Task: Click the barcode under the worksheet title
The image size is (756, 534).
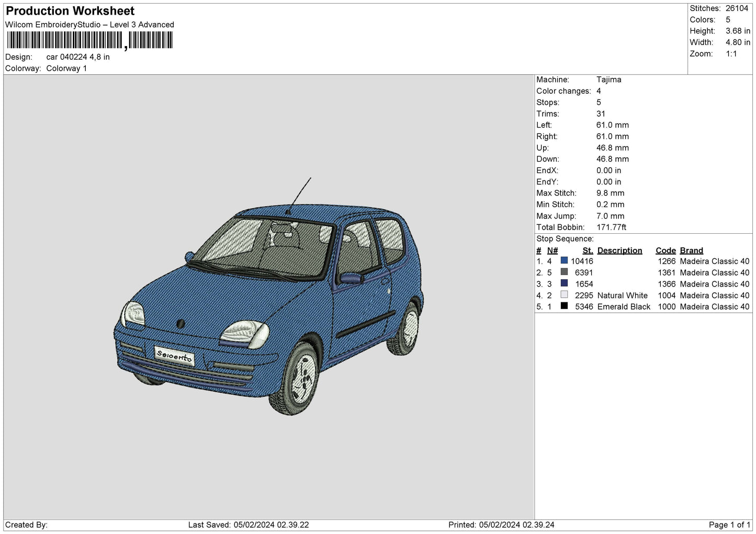Action: pos(90,40)
